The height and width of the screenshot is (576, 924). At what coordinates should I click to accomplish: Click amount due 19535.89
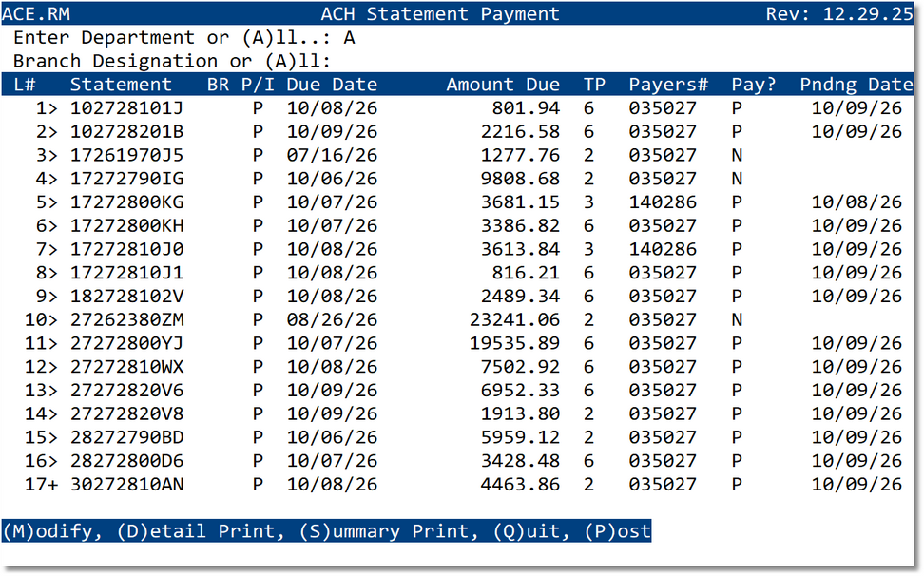[514, 343]
